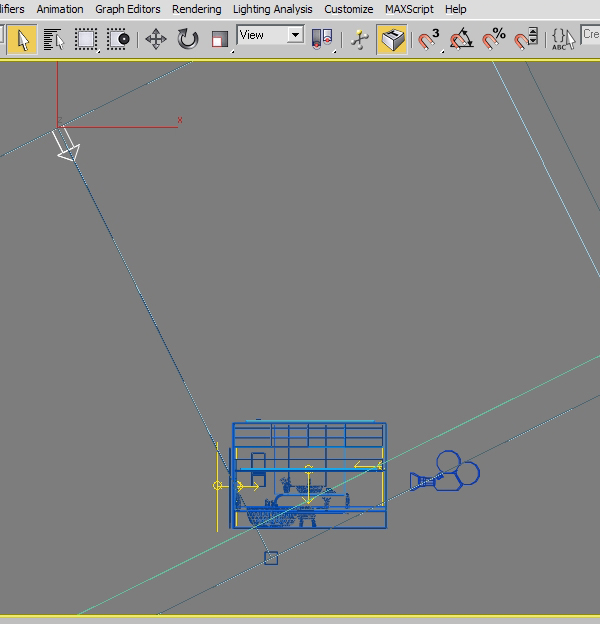The width and height of the screenshot is (600, 624).
Task: Activate the Select Object arrow tool
Action: pos(22,39)
